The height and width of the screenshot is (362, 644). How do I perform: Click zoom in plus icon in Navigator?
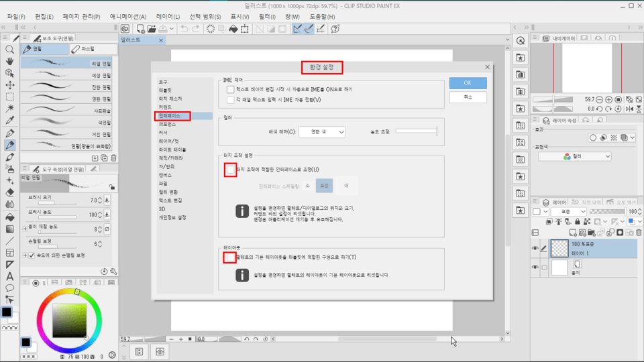pyautogui.click(x=608, y=100)
